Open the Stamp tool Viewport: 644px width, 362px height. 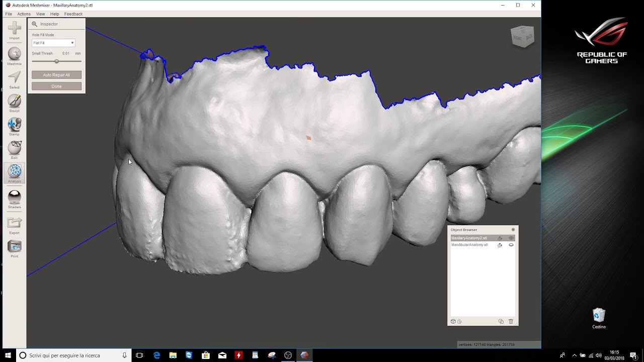(x=14, y=127)
